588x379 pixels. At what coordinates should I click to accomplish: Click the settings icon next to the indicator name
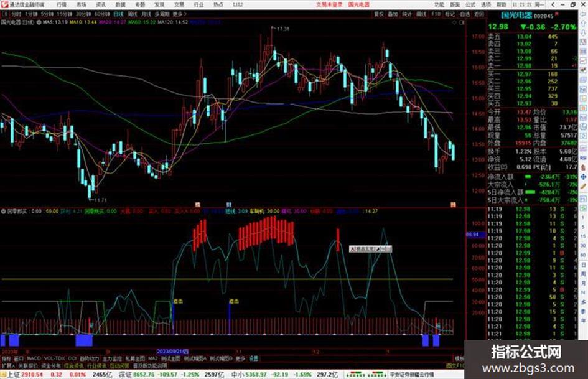tap(3, 211)
